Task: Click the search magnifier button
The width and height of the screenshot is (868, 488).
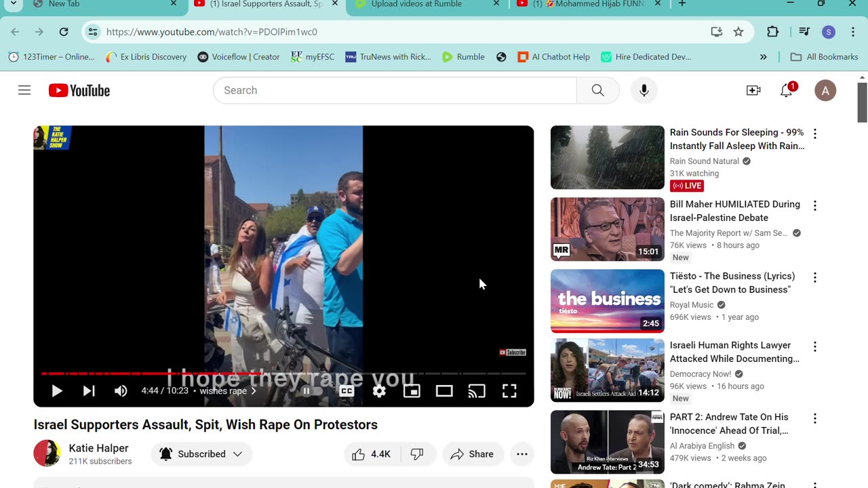Action: click(x=597, y=90)
